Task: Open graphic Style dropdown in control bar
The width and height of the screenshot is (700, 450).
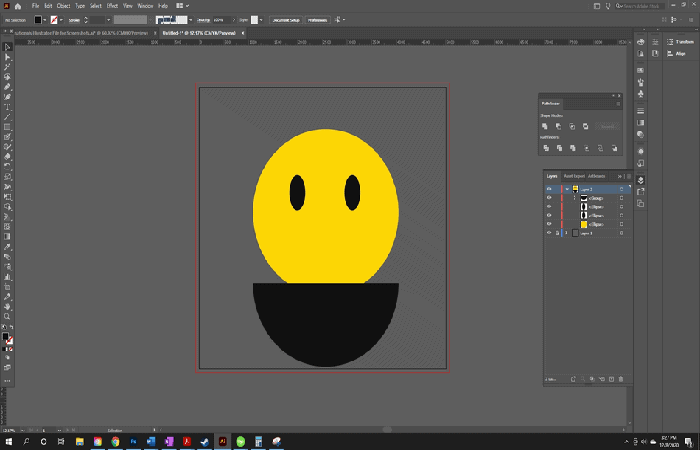Action: tap(261, 20)
